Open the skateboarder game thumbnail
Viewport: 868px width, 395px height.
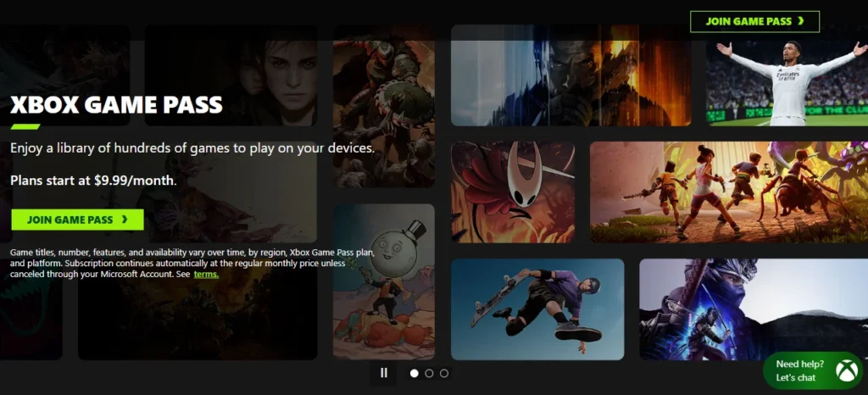click(537, 309)
